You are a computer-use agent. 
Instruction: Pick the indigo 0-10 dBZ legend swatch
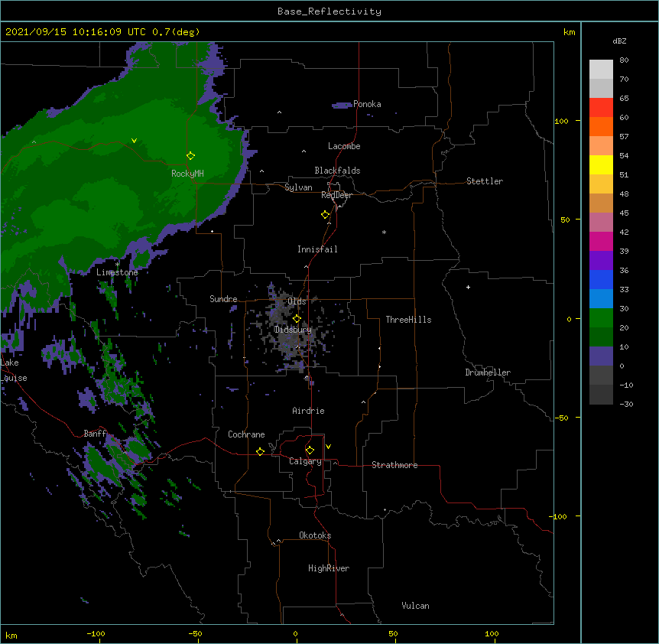tap(601, 356)
